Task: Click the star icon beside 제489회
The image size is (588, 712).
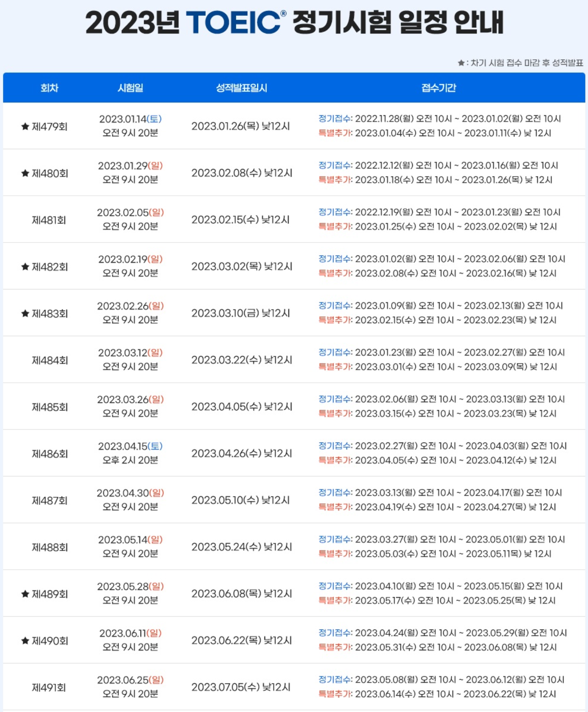Action: click(x=25, y=594)
